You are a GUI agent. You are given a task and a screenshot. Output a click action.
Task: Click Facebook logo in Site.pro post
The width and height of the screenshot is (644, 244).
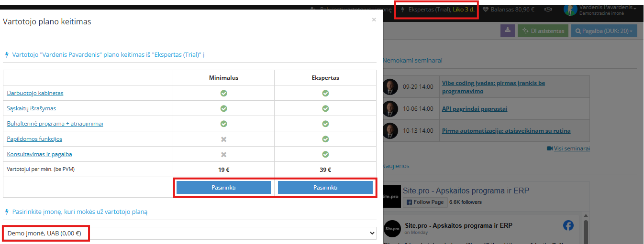568,225
